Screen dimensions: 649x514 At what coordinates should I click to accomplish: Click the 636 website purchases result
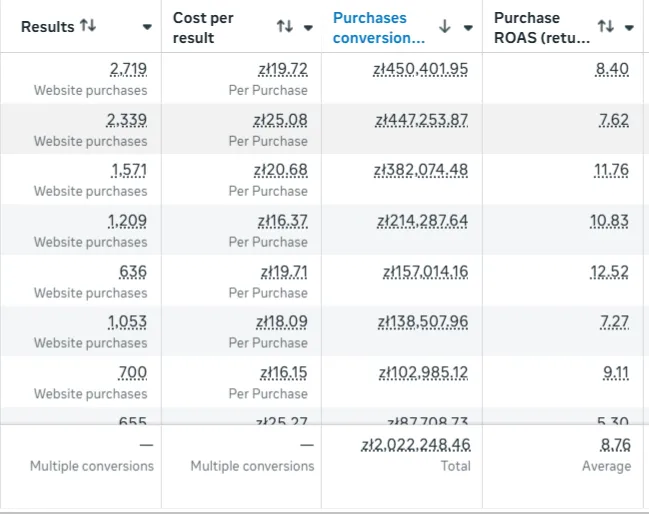click(x=132, y=272)
